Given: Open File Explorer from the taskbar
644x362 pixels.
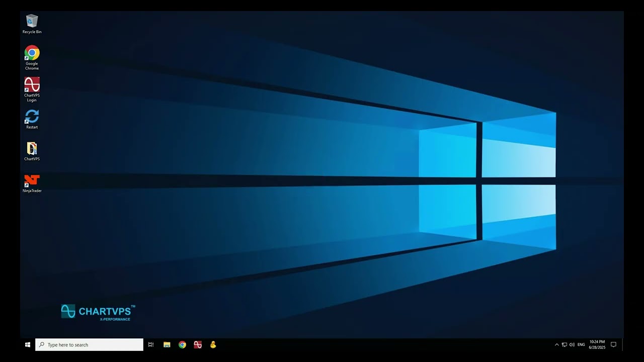Looking at the screenshot, I should 167,345.
